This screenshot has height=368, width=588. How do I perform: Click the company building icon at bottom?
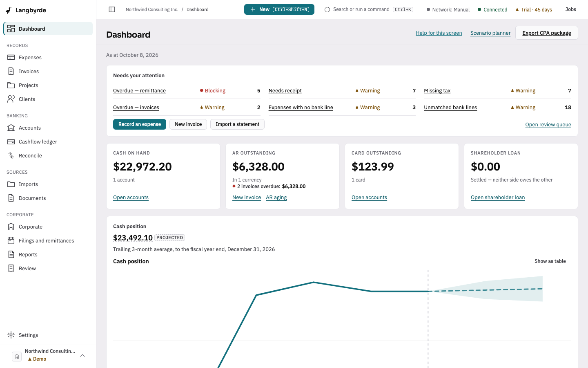tap(17, 357)
